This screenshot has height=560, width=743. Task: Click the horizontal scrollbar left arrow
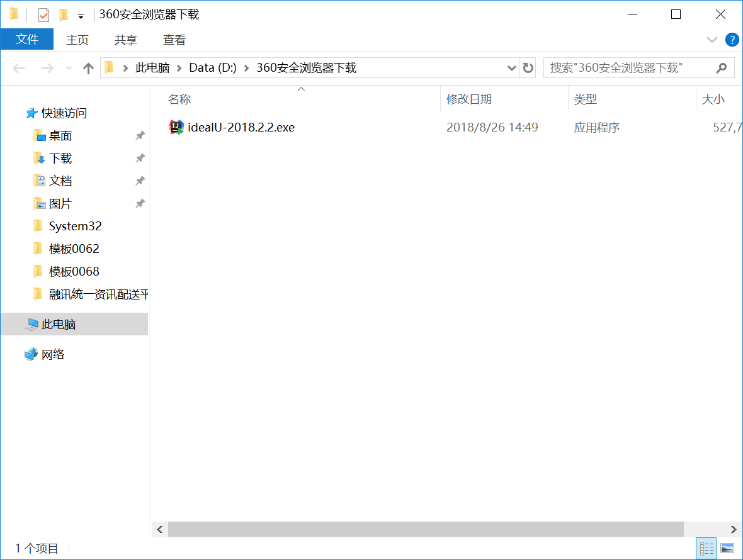(160, 529)
